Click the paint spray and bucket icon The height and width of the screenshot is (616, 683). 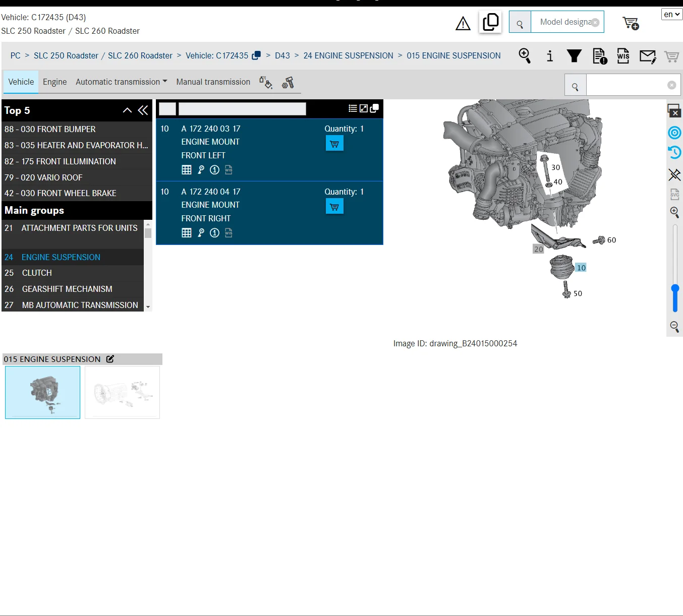coord(266,82)
